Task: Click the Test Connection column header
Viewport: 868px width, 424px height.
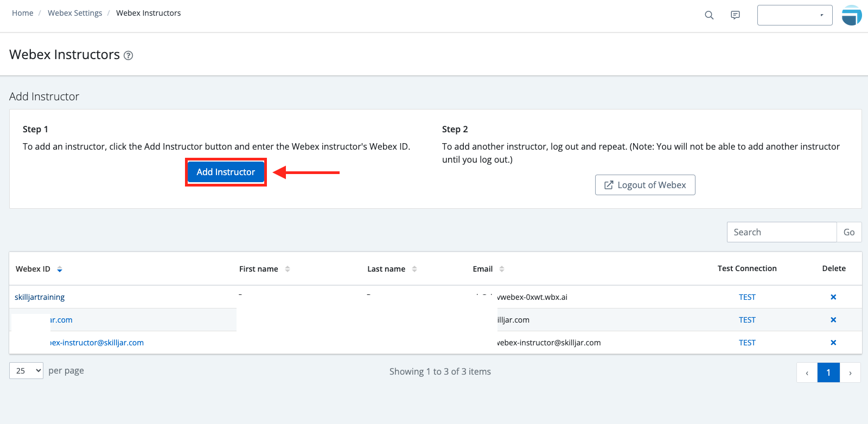Action: 747,268
